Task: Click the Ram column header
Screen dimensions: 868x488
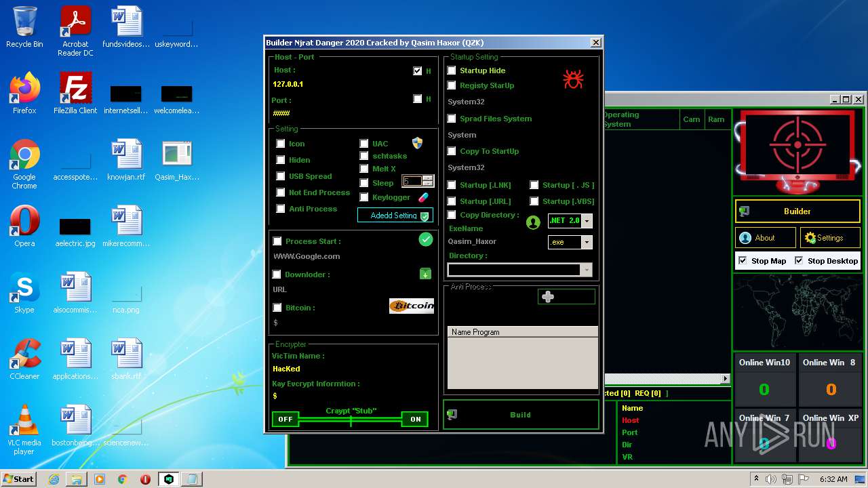Action: click(x=717, y=119)
